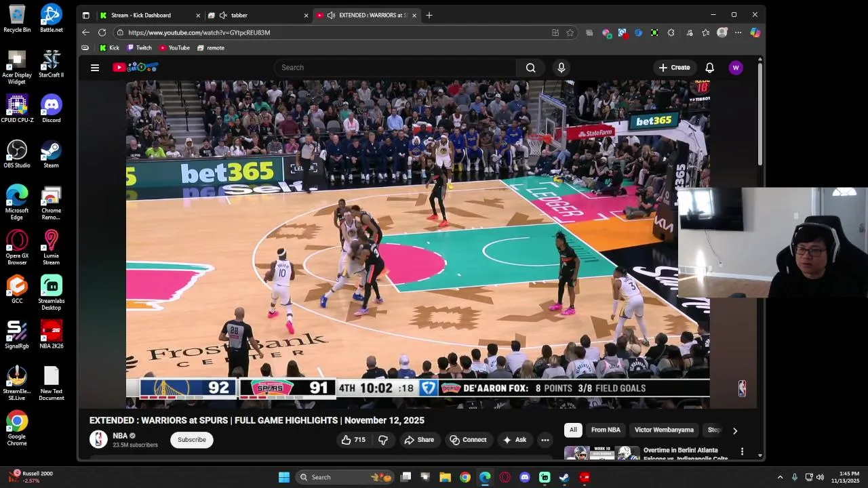Click the video player showing the game
868x488 pixels.
[418, 244]
